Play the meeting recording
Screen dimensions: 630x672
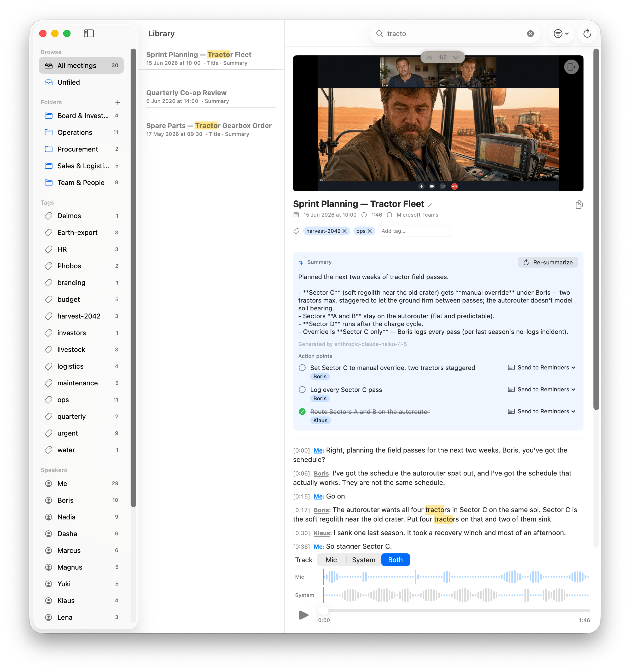click(x=304, y=615)
